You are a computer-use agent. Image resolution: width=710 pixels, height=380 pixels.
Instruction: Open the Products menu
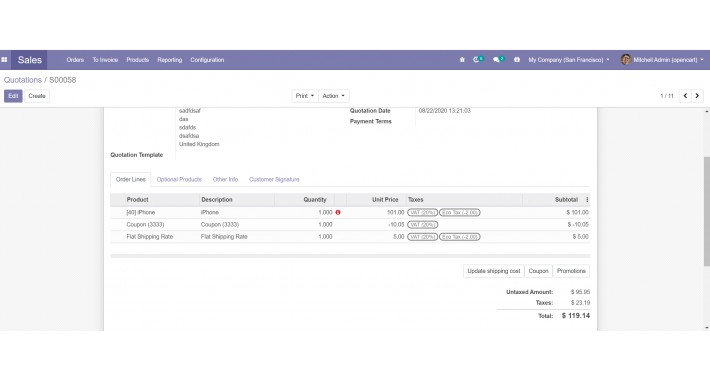coord(138,60)
